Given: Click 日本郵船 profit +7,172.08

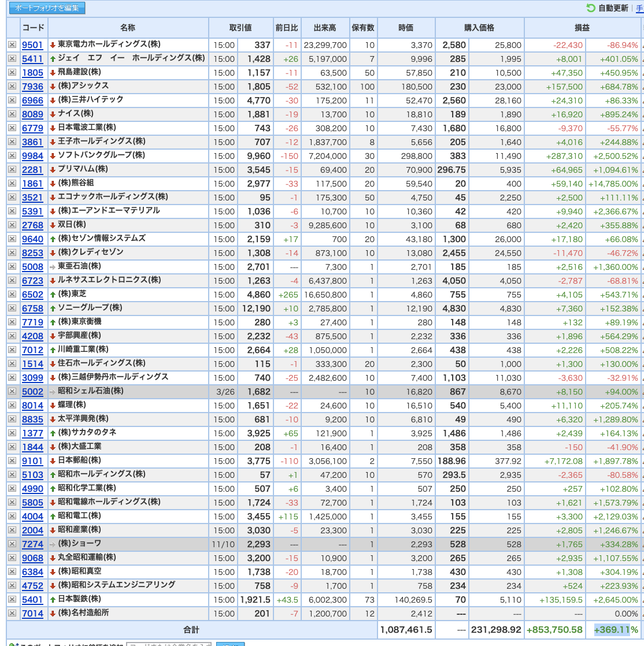Looking at the screenshot, I should [564, 461].
